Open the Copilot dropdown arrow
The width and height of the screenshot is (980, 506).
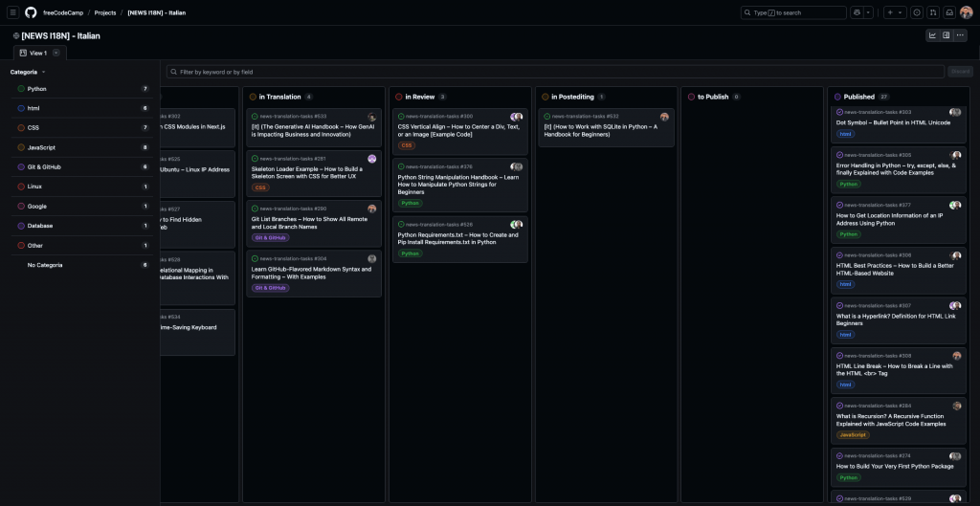click(x=868, y=12)
